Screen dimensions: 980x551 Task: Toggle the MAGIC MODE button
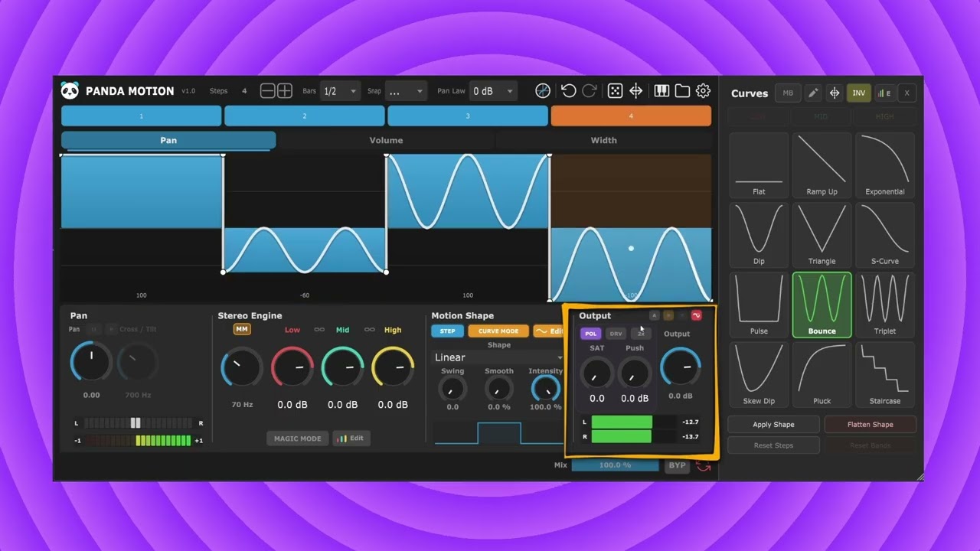298,439
